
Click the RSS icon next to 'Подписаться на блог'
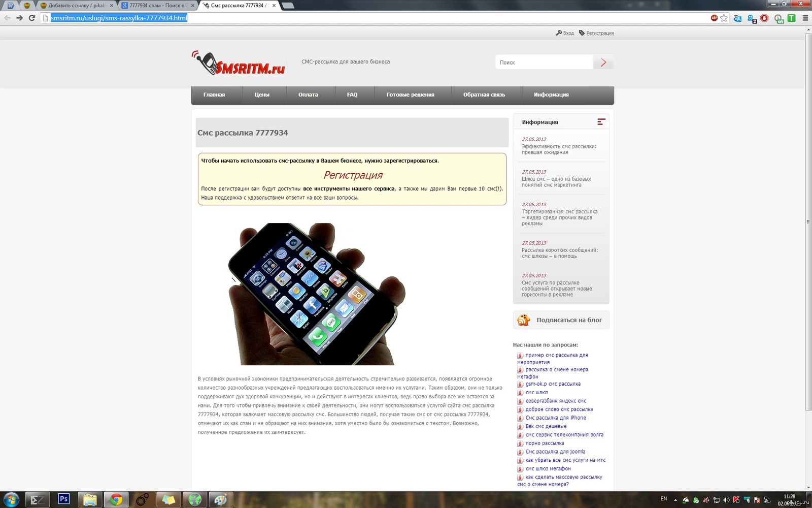(x=523, y=320)
